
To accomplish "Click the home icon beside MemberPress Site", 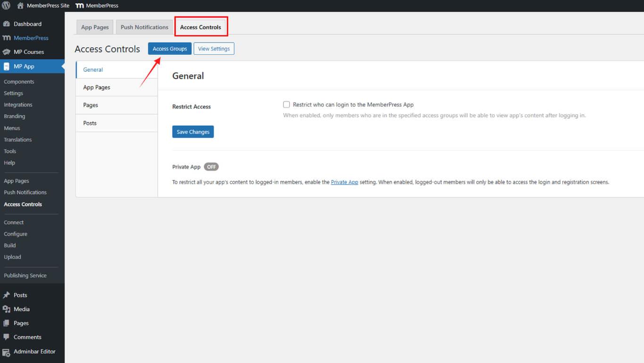I will coord(20,6).
